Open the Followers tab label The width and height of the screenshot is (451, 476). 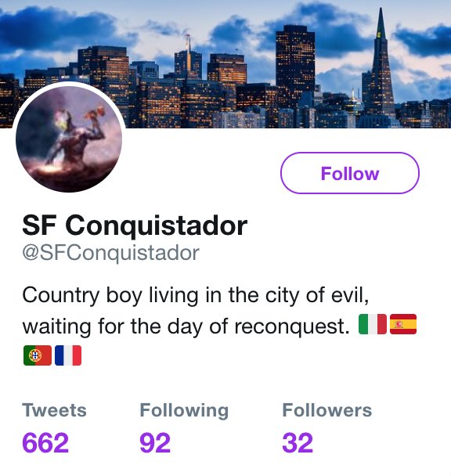tap(327, 410)
